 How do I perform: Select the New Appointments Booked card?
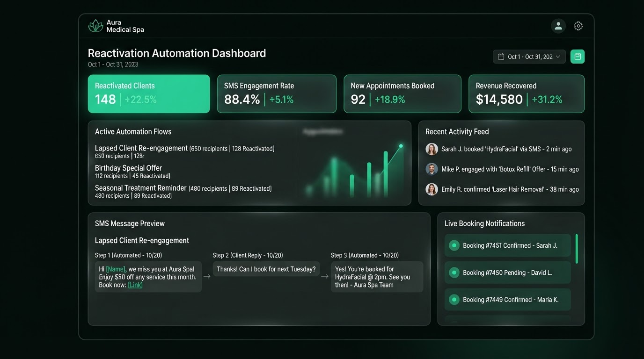tap(402, 94)
